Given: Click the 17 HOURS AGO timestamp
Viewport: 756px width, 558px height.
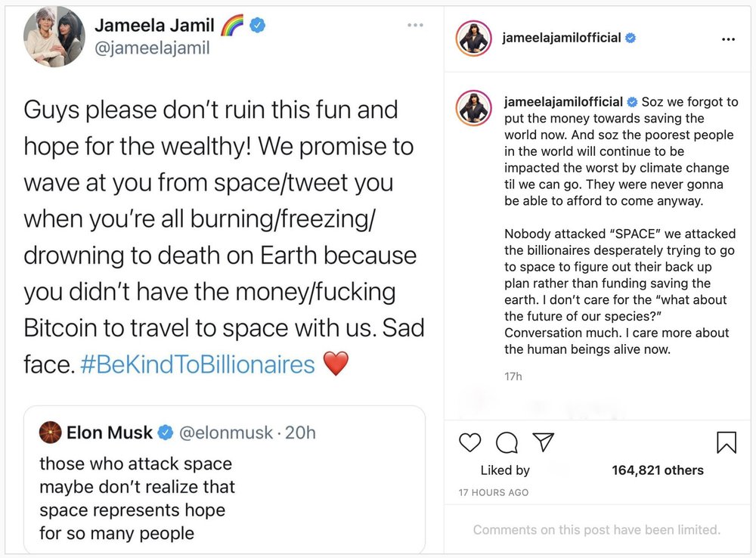Looking at the screenshot, I should [x=493, y=492].
